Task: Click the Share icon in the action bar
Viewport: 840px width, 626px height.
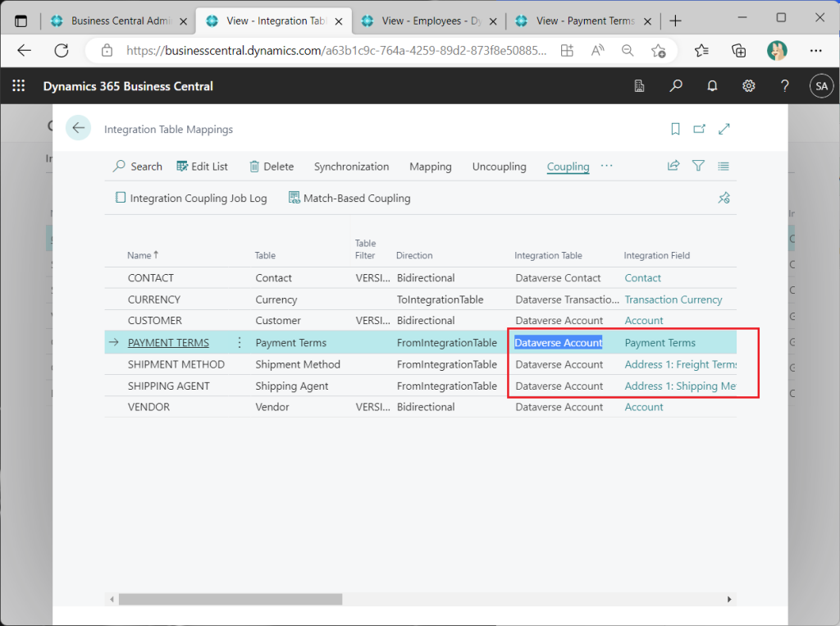Action: click(673, 166)
